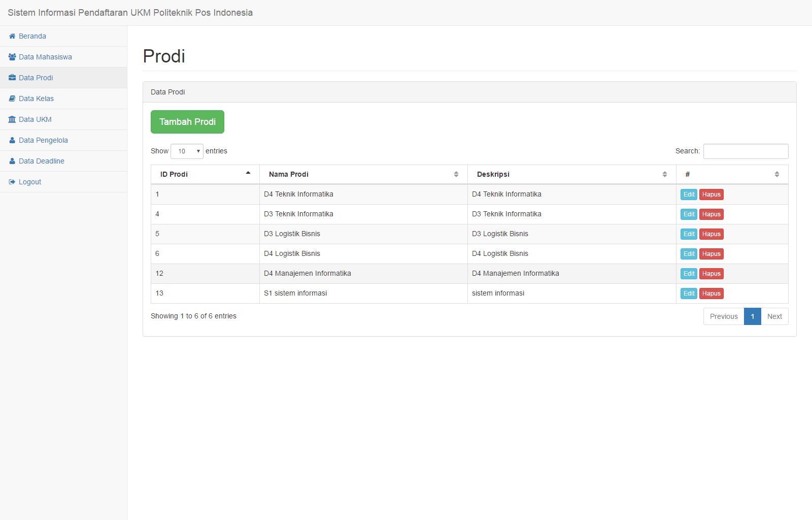Click 'Showing 1 to 6 of 6 entries'

click(x=193, y=316)
